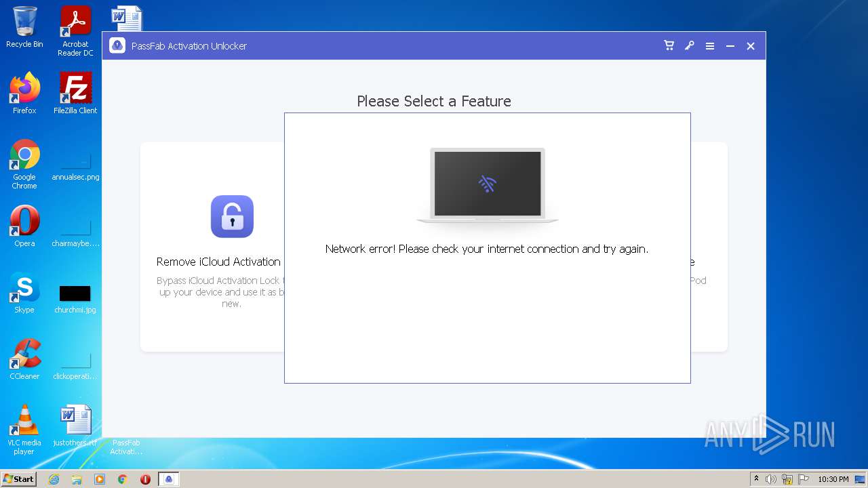Image resolution: width=868 pixels, height=488 pixels.
Task: Select the PassFab Activati desktop shortcut
Action: 127,447
